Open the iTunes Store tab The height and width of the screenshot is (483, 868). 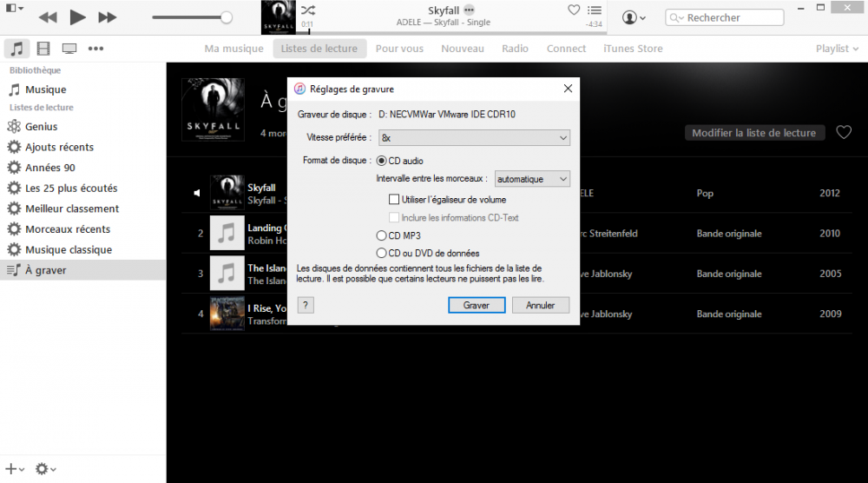coord(633,49)
